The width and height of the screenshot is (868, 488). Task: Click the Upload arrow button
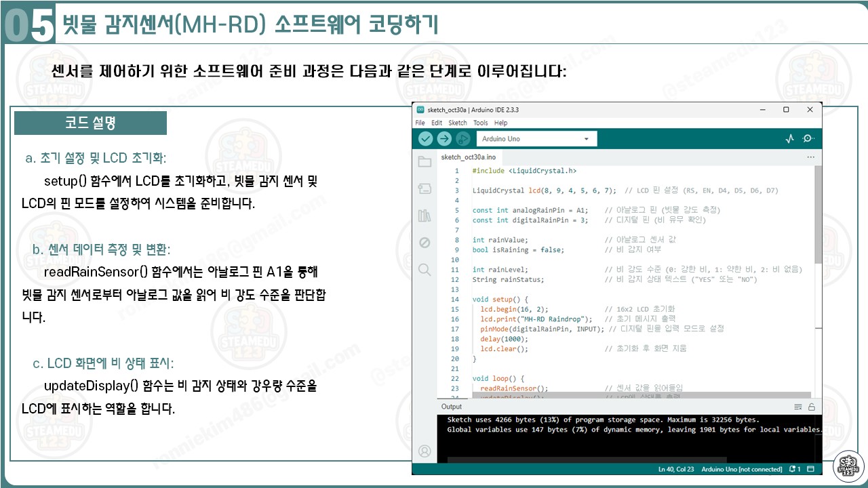[x=444, y=139]
